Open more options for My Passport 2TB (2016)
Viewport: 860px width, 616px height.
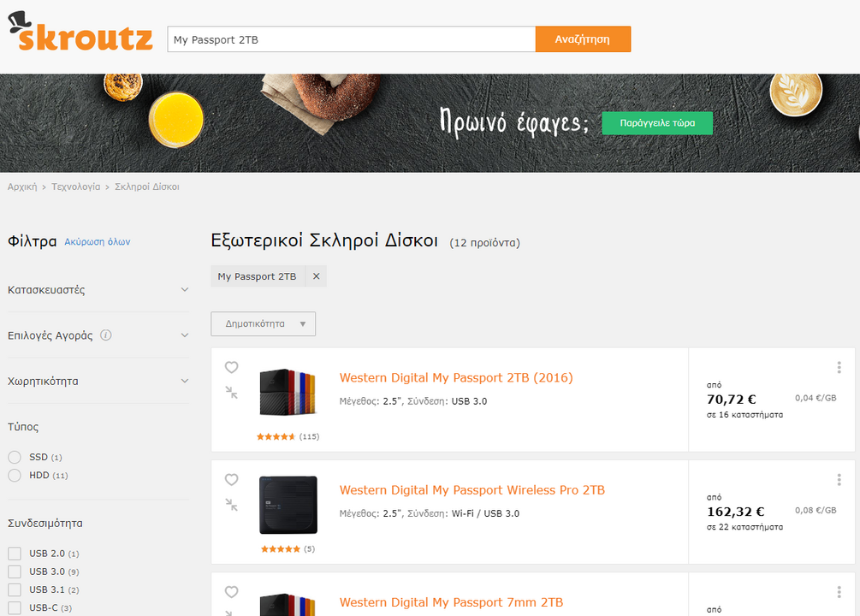click(839, 368)
